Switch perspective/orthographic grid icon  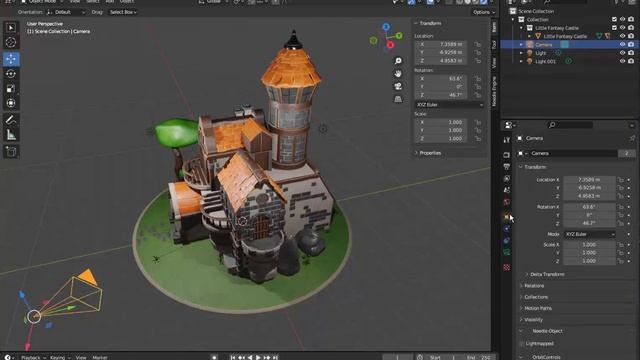pyautogui.click(x=398, y=99)
